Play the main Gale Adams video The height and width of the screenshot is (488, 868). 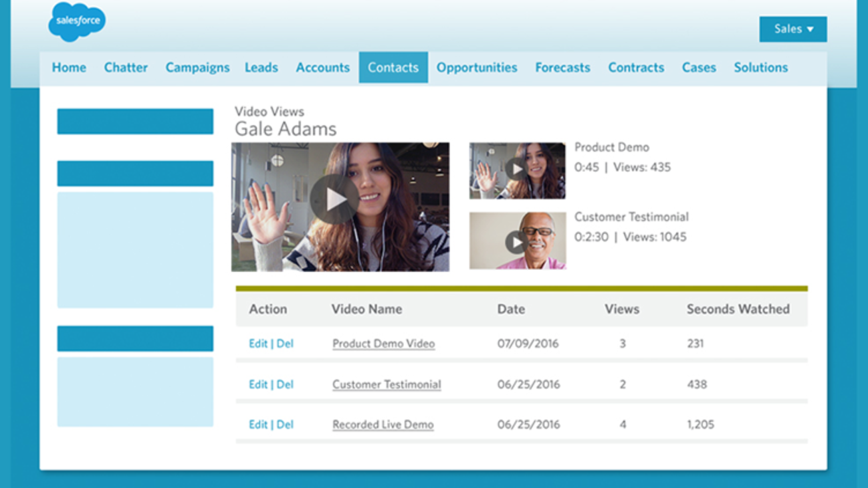[x=334, y=198]
